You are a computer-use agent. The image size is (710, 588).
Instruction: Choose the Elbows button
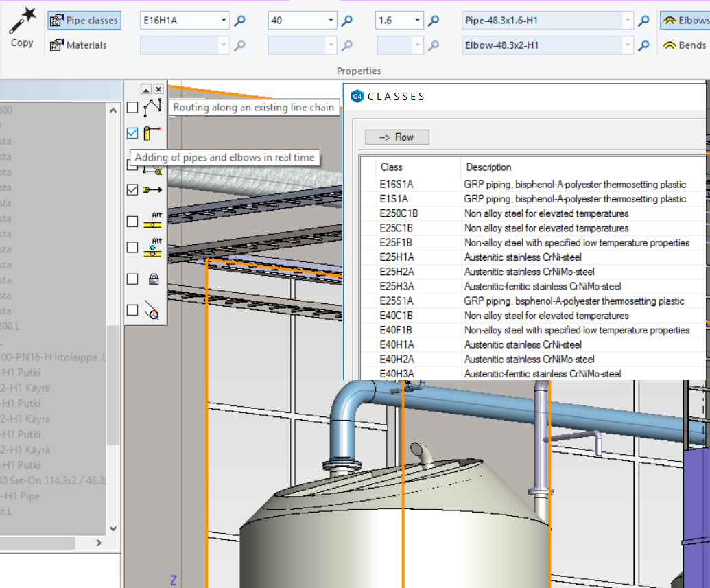(x=685, y=21)
